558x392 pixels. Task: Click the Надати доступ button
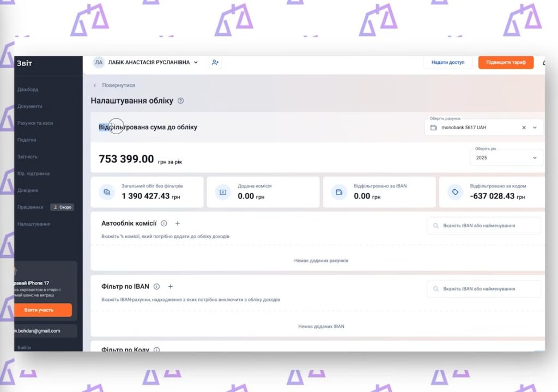(x=447, y=63)
